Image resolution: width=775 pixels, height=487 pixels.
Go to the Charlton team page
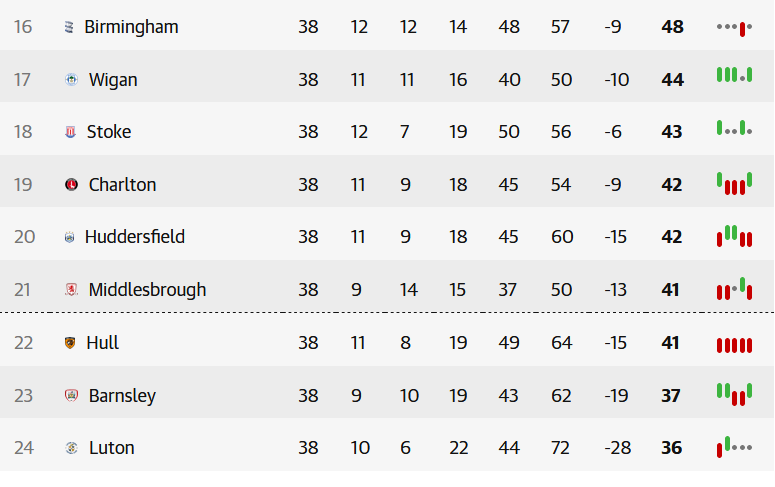point(122,185)
